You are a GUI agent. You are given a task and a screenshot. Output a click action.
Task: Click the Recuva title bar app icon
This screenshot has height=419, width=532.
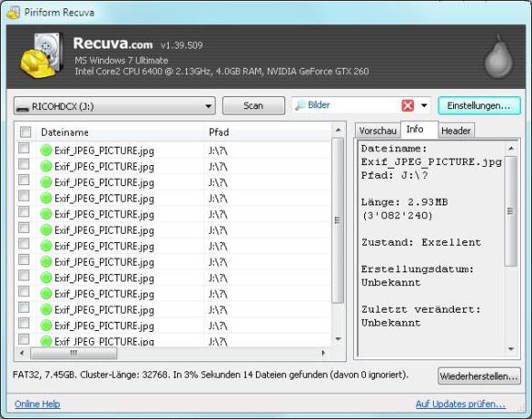pos(13,13)
